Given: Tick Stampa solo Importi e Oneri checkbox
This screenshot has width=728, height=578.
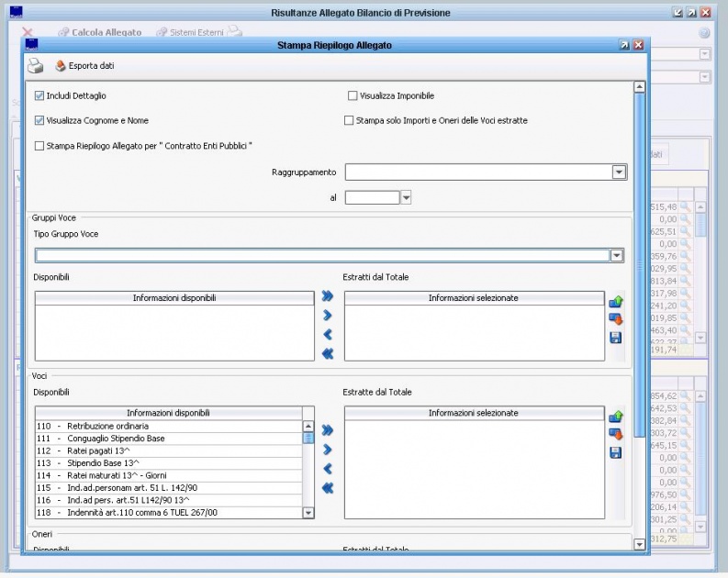Looking at the screenshot, I should tap(349, 120).
